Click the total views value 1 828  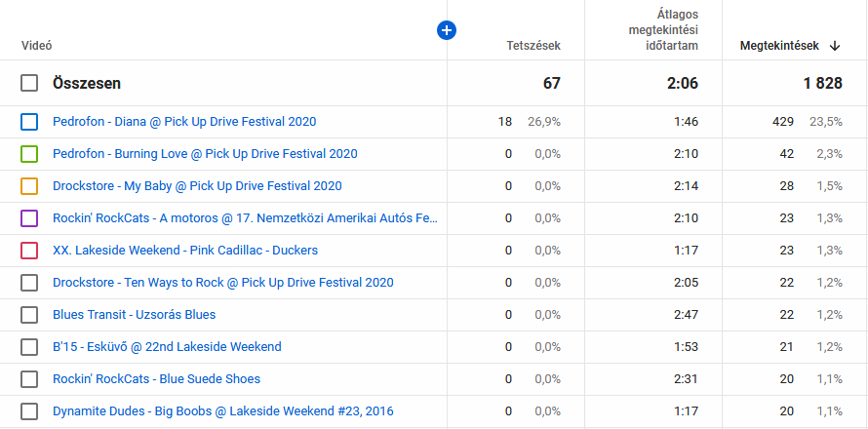(x=822, y=84)
